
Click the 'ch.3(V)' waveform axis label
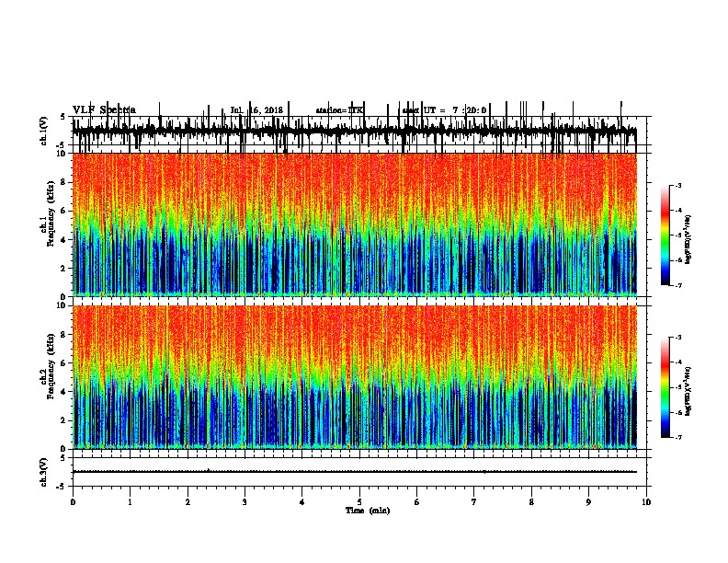click(43, 472)
